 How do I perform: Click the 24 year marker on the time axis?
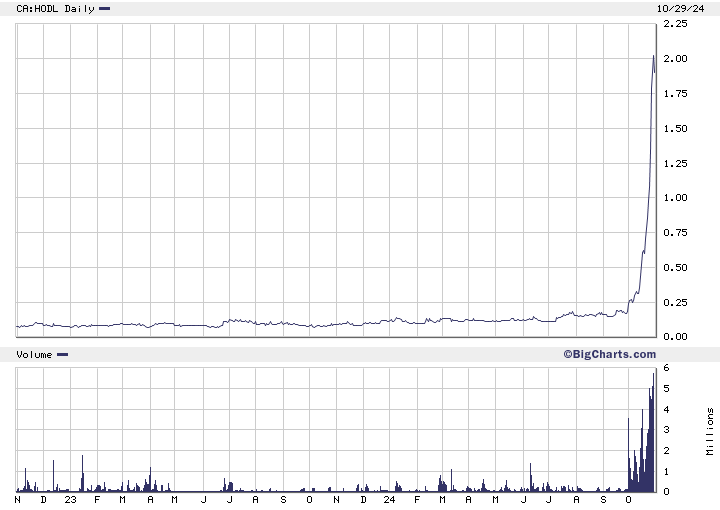389,499
